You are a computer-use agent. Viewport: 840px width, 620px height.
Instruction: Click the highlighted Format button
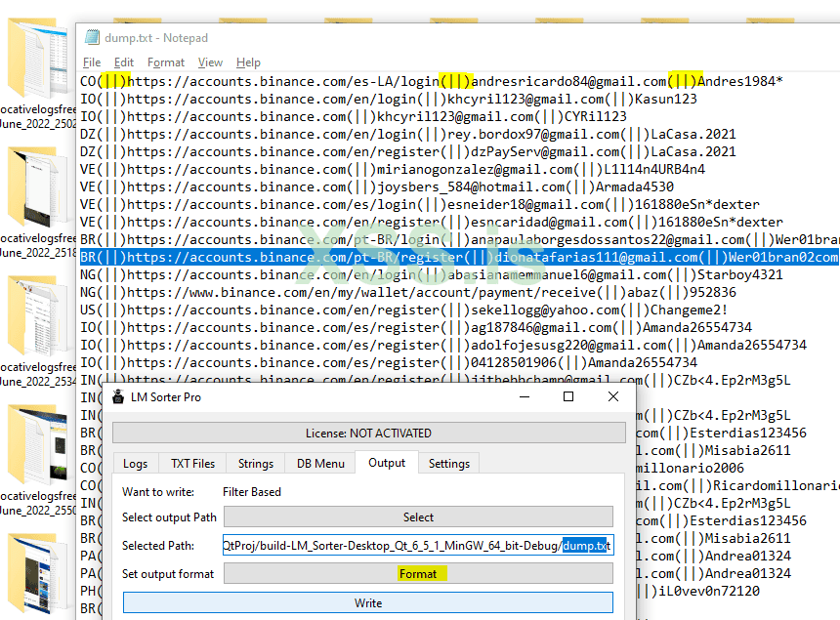418,574
